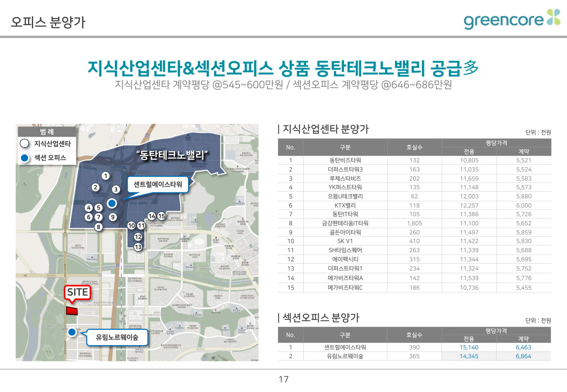Click map marker number 11

141,226
